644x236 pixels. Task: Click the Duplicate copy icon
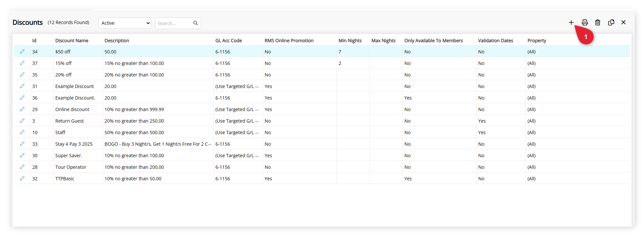(x=611, y=22)
